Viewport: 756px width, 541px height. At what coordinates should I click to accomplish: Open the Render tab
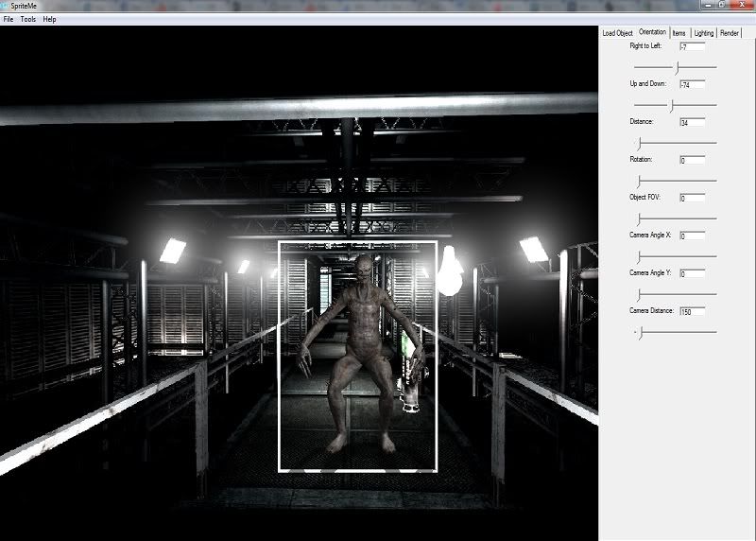(x=729, y=33)
